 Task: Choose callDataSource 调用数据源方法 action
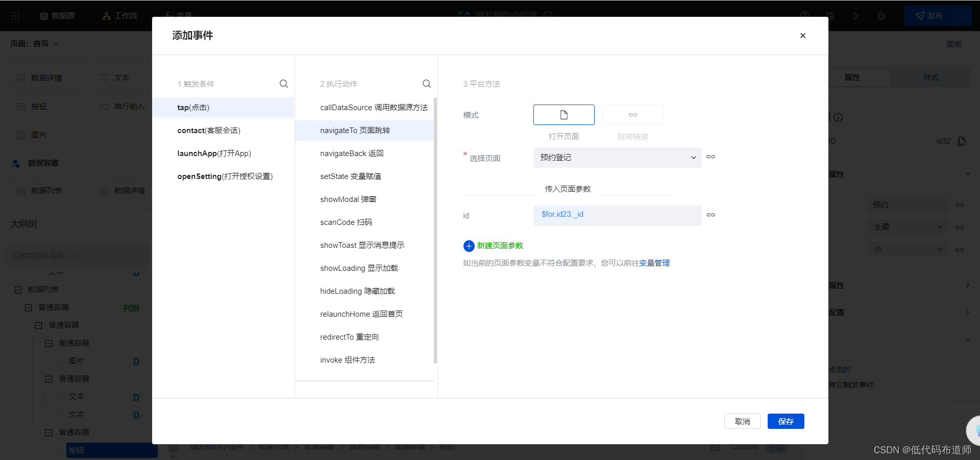click(364, 108)
